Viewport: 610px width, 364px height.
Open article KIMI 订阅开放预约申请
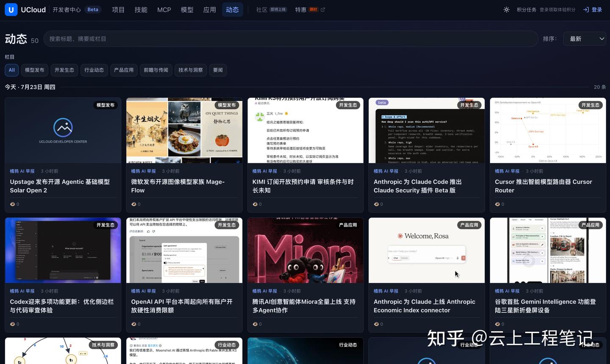[x=303, y=186]
